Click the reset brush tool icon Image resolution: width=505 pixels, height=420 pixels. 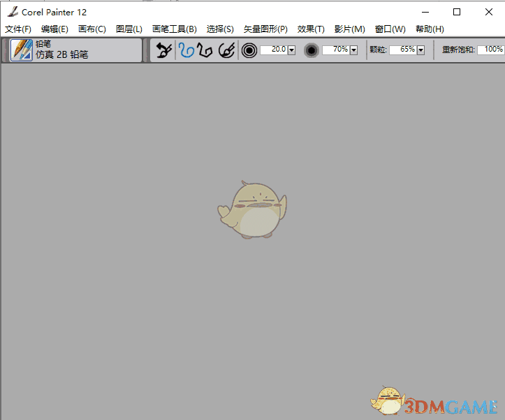coord(164,50)
